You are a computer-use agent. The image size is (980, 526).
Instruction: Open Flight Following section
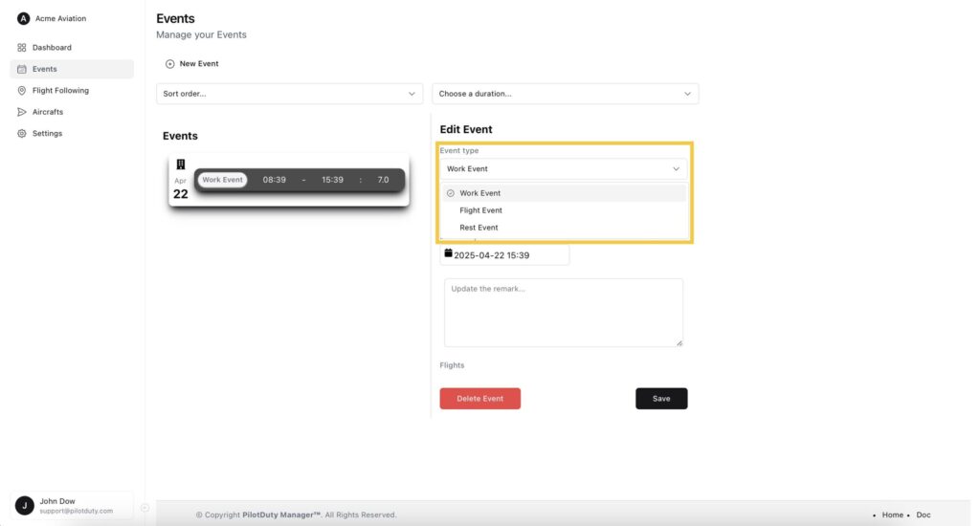(x=72, y=91)
